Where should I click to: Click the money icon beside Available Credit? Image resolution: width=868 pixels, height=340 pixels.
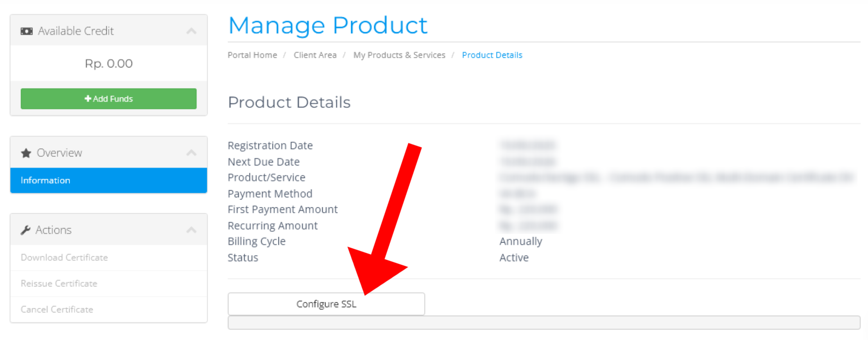tap(27, 31)
